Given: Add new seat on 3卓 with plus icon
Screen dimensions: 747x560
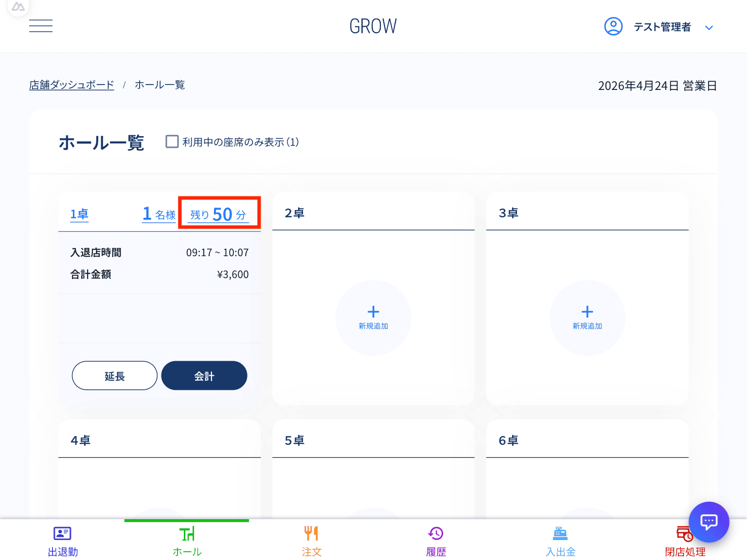Looking at the screenshot, I should [587, 318].
